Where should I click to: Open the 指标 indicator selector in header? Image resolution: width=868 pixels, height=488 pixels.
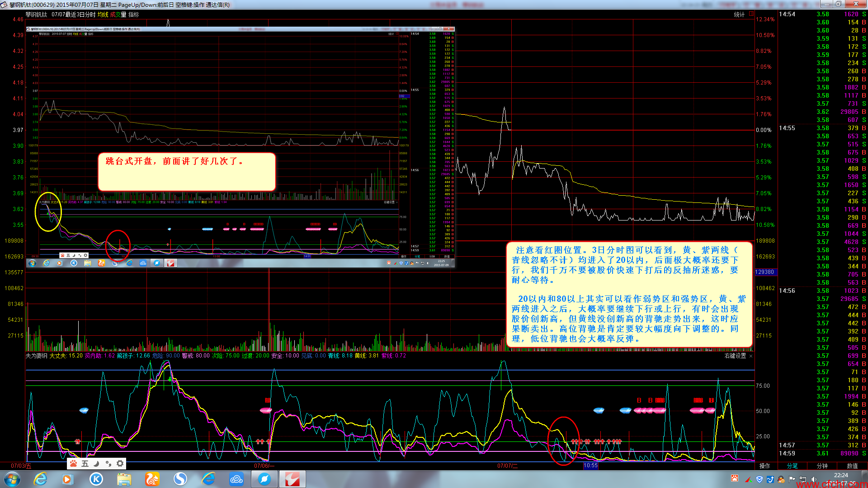click(134, 14)
